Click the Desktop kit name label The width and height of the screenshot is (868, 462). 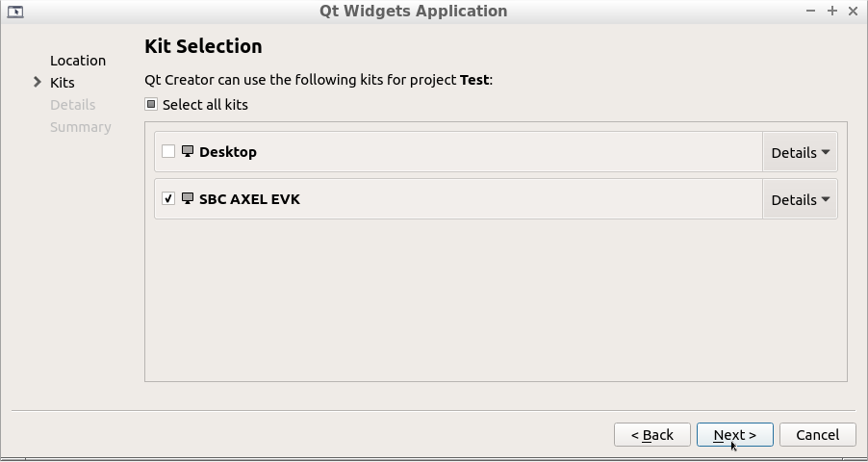click(x=228, y=152)
